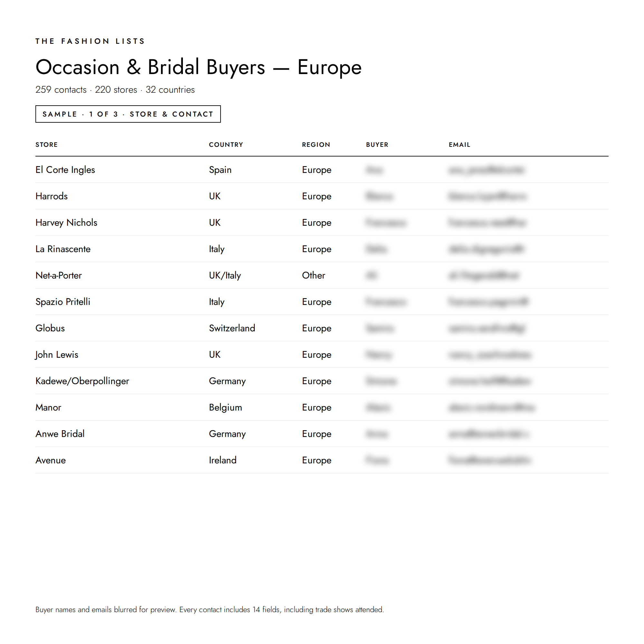The width and height of the screenshot is (644, 644).
Task: Click the BUYER column header
Action: [x=377, y=145]
